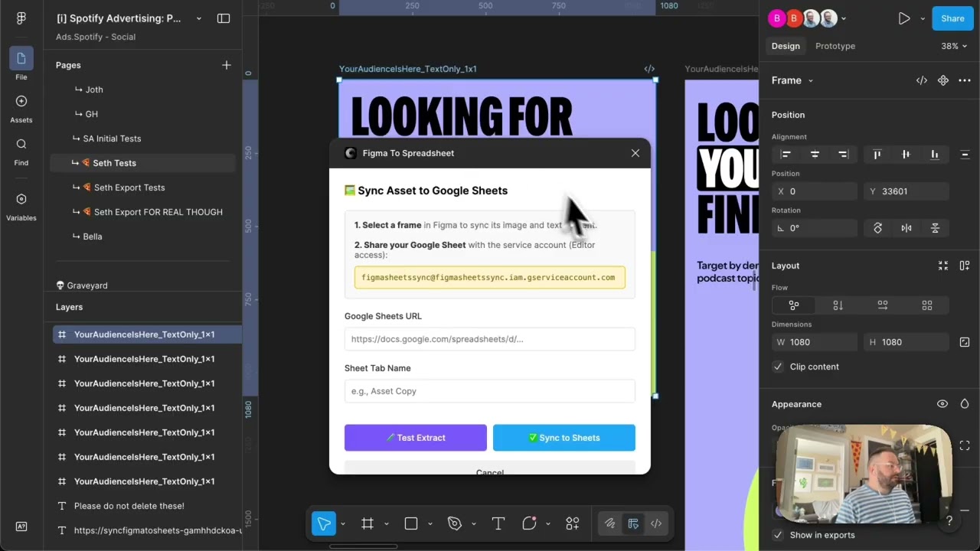Close the Figma To Spreadsheet plugin
The height and width of the screenshot is (551, 980).
point(635,153)
